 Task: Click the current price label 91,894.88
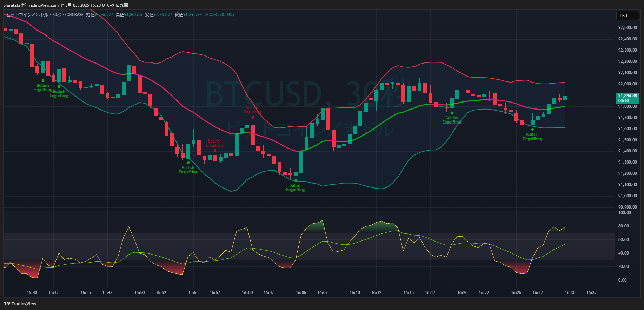[x=628, y=96]
